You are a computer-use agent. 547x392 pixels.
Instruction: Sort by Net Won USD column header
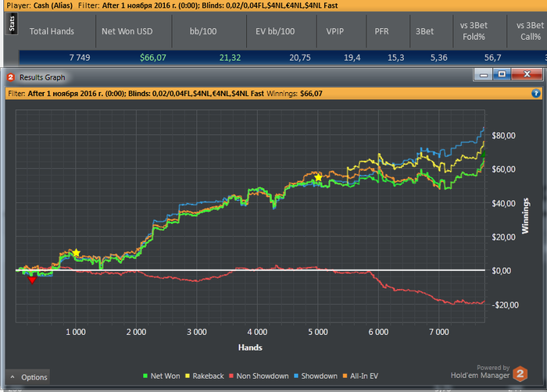click(127, 31)
